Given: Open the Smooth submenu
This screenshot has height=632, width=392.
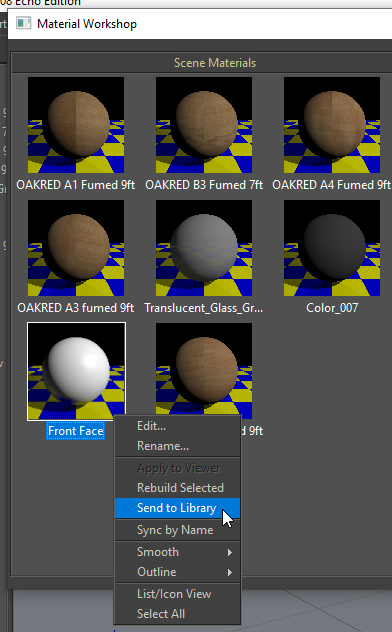Looking at the screenshot, I should (x=178, y=552).
